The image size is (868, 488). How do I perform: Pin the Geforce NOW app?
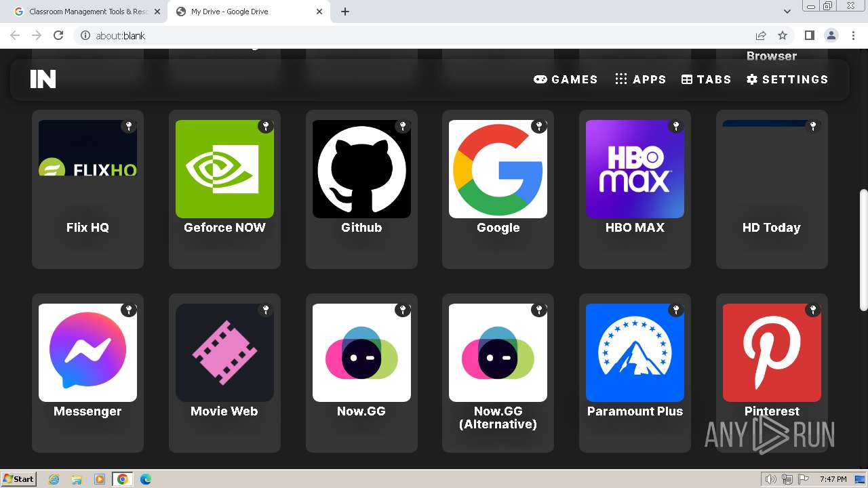pos(266,126)
